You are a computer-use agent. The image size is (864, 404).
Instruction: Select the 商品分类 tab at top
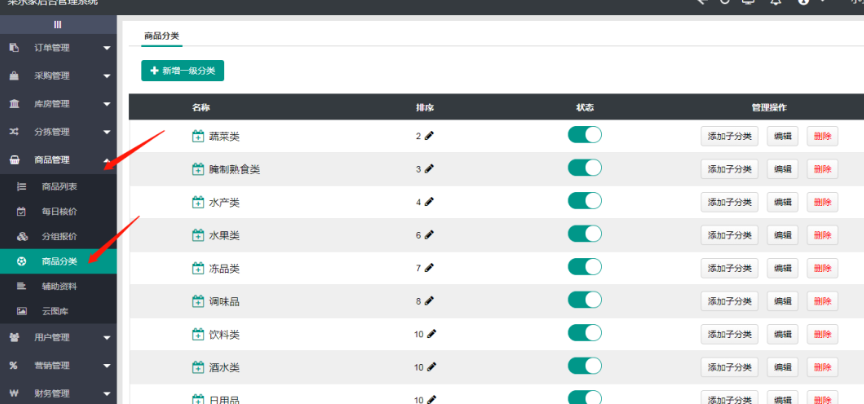pyautogui.click(x=161, y=36)
